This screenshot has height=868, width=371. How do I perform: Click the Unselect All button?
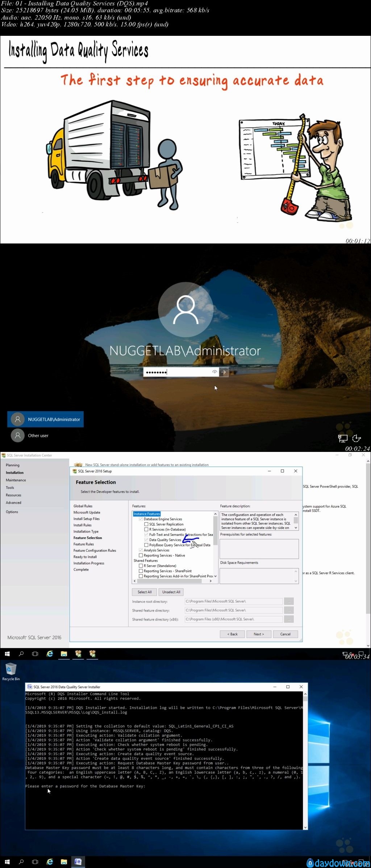point(171,592)
